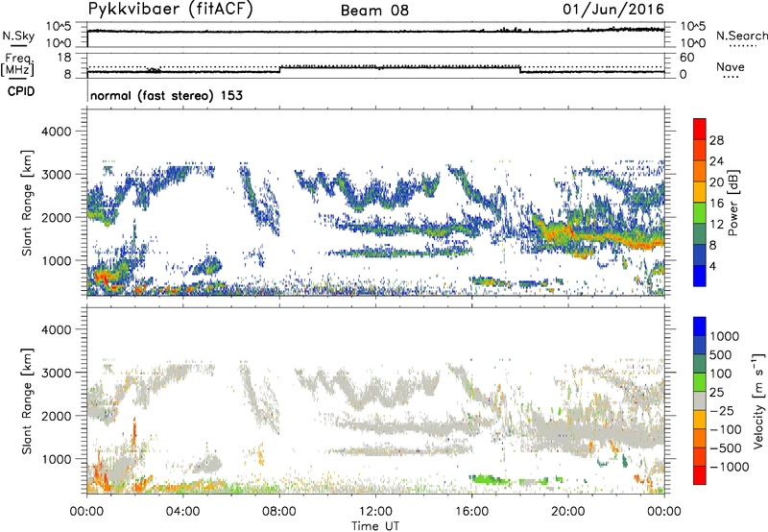The width and height of the screenshot is (768, 532).
Task: Click the Velocity [m s-1] color bar label
Action: pos(758,399)
